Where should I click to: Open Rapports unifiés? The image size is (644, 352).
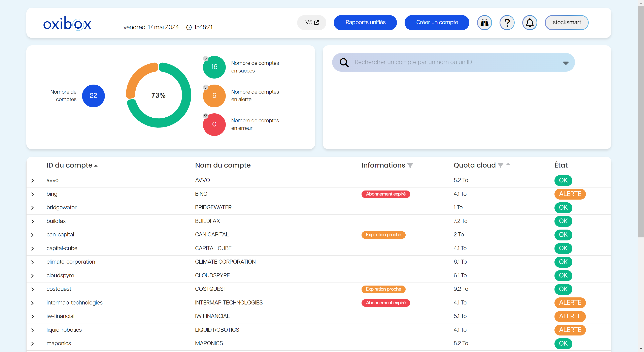(365, 23)
